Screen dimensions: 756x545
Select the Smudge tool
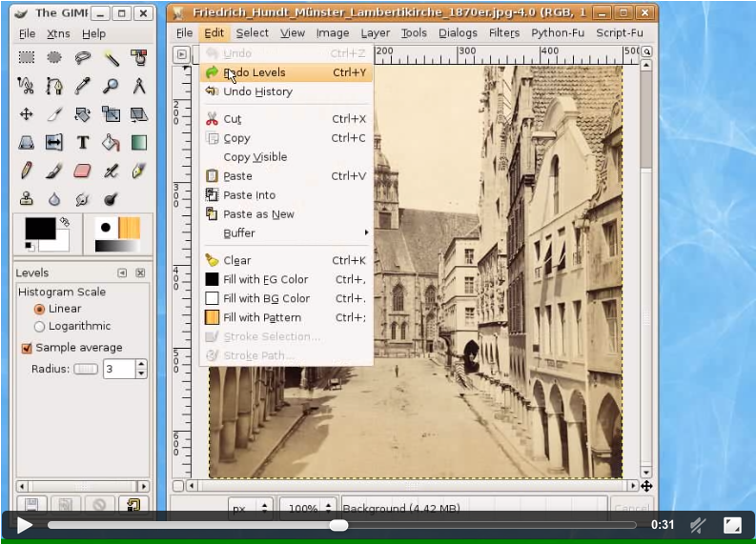point(82,198)
